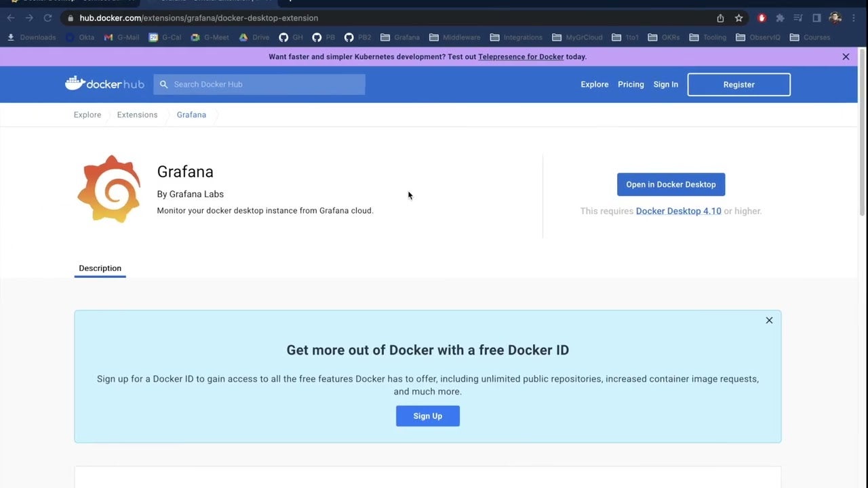
Task: Expand the Tooling bookmarks folder
Action: [x=708, y=37]
